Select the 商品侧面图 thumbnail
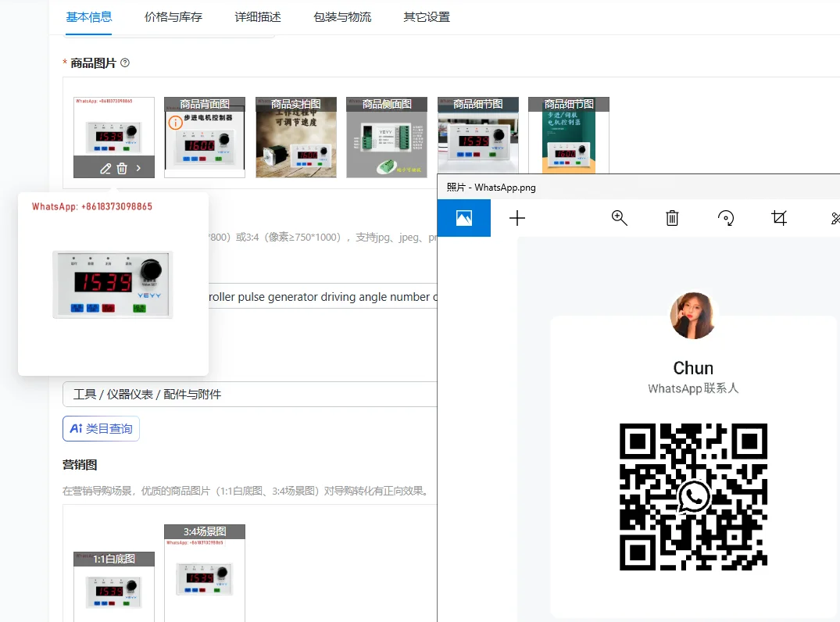Screen dimensions: 840x622 point(387,138)
